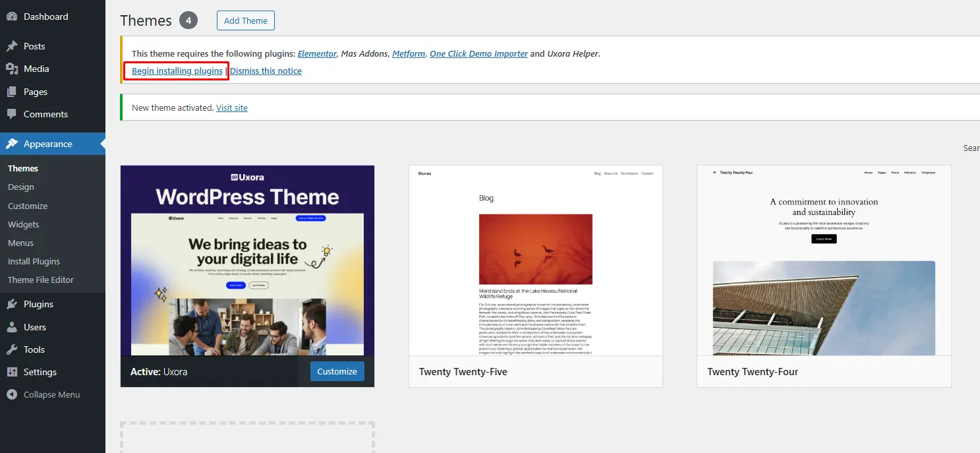The image size is (980, 453).
Task: Click the Dashboard gauge icon
Action: (12, 16)
